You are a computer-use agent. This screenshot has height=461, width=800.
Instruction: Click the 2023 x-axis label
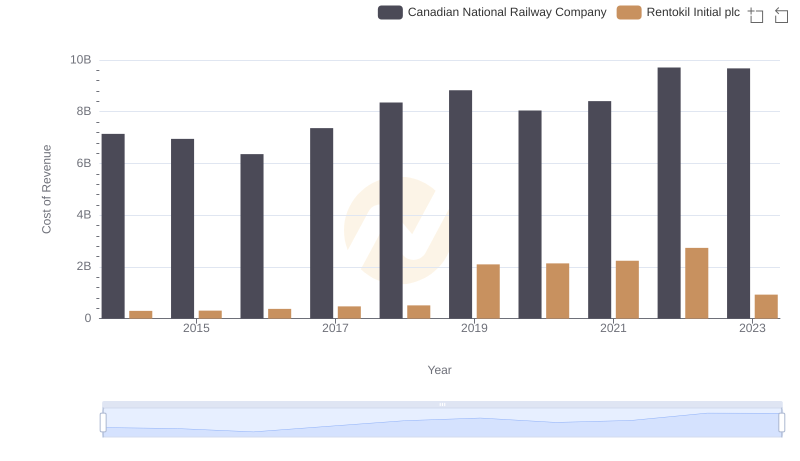click(752, 328)
